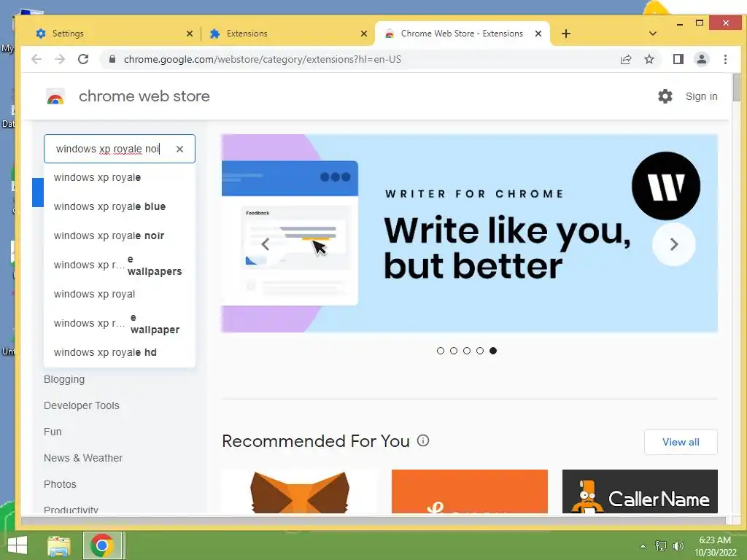Viewport: 747px width, 560px height.
Task: Click View all button
Action: (x=681, y=442)
